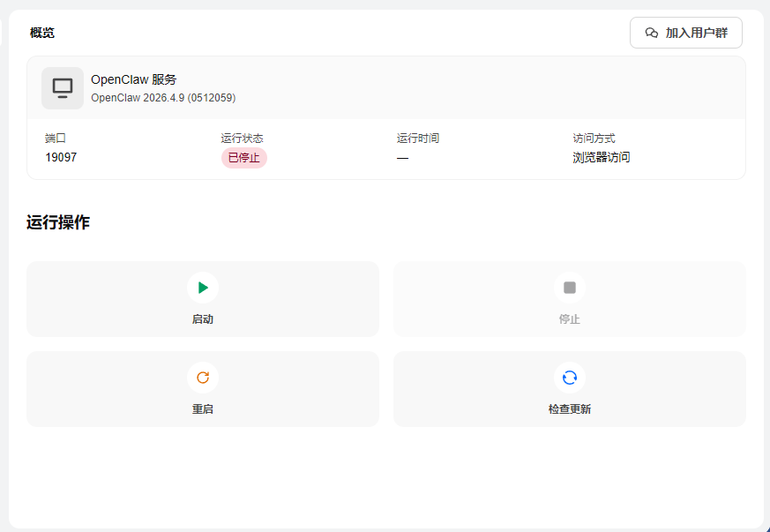
Task: Click the 运行时间 label
Action: click(418, 139)
